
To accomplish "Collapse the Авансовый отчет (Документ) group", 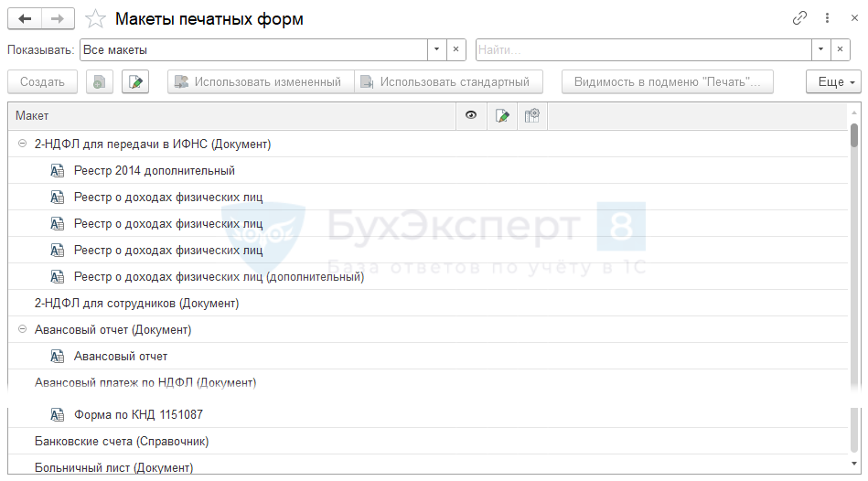I will coord(22,330).
